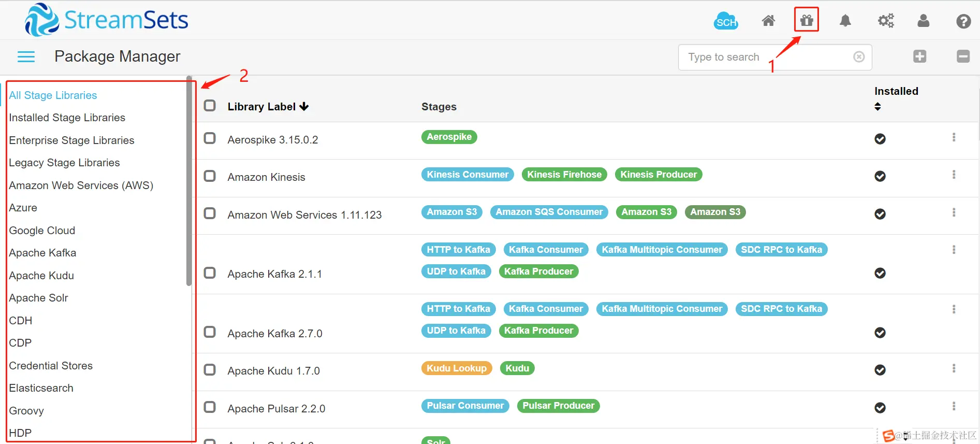Open the notifications bell

[845, 21]
